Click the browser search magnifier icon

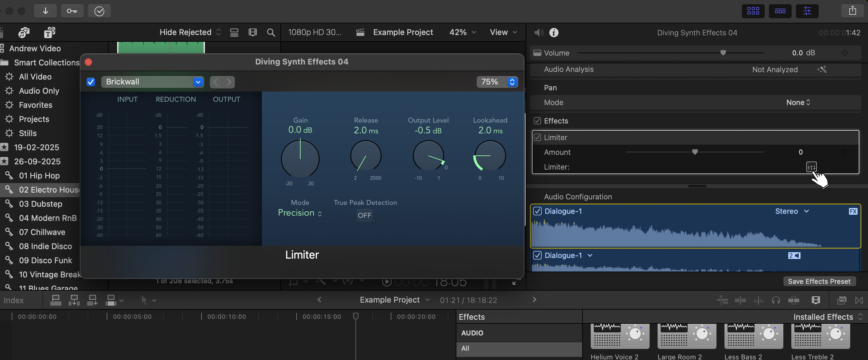click(271, 32)
